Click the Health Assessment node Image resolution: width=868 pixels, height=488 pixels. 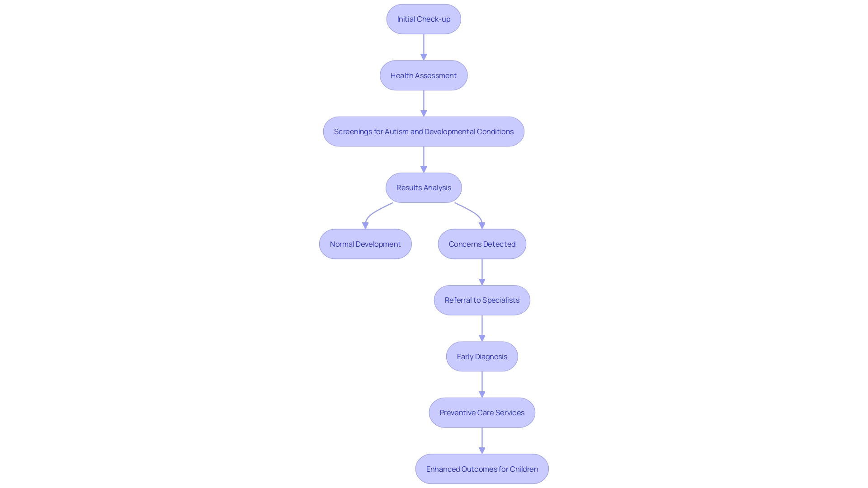(423, 75)
